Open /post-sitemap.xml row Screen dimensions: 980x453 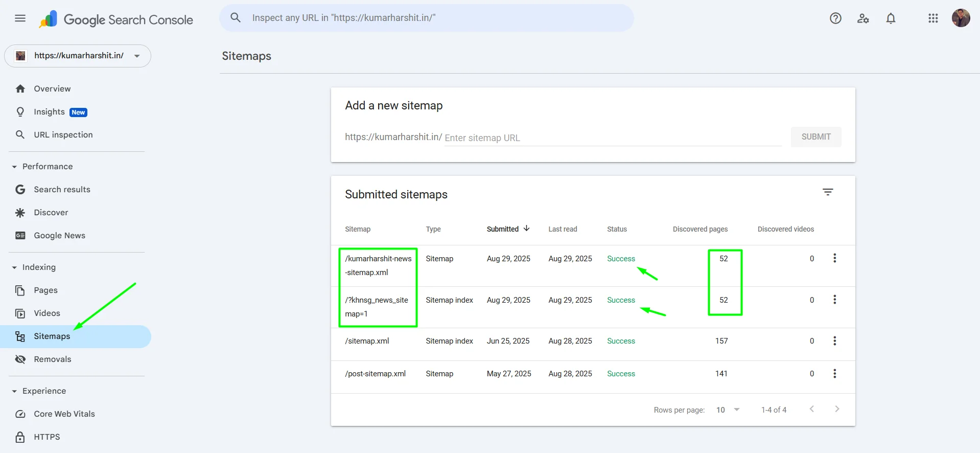593,377
